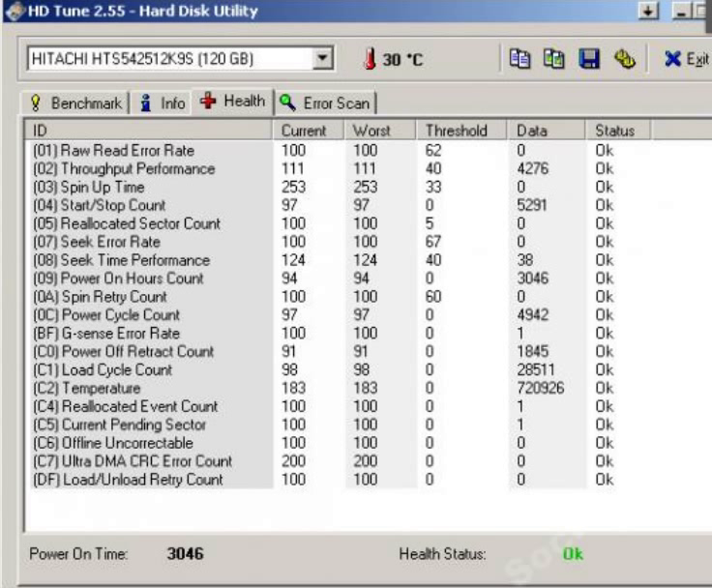Click the Power On Time value 3046

pos(186,553)
